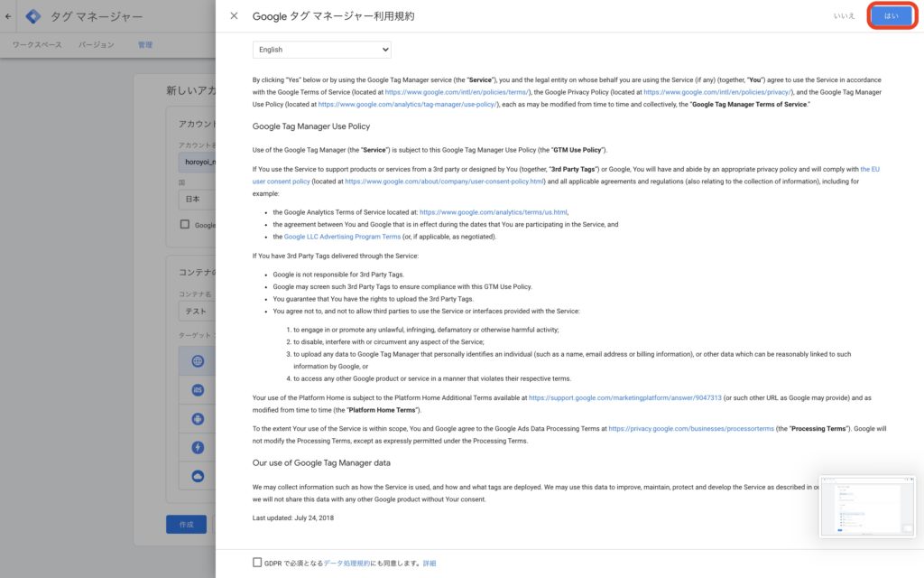
Task: Click the Google Tag Manager logo
Action: pos(33,16)
